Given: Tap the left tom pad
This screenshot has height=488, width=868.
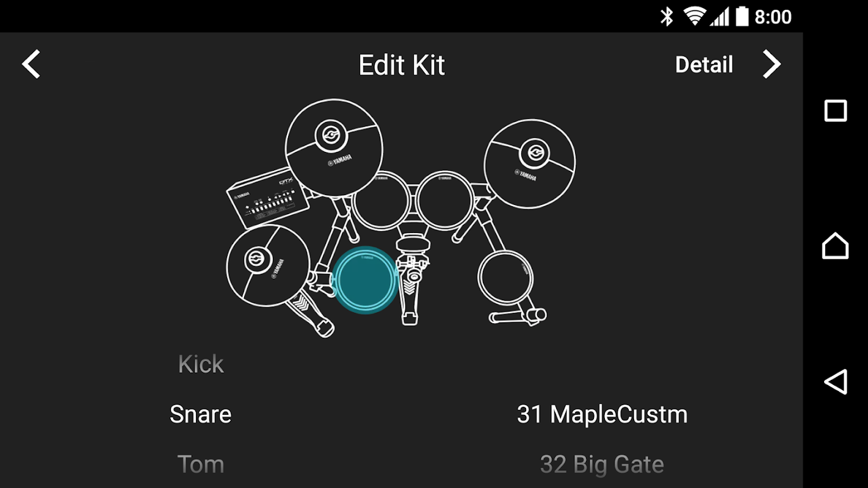Looking at the screenshot, I should tap(381, 201).
